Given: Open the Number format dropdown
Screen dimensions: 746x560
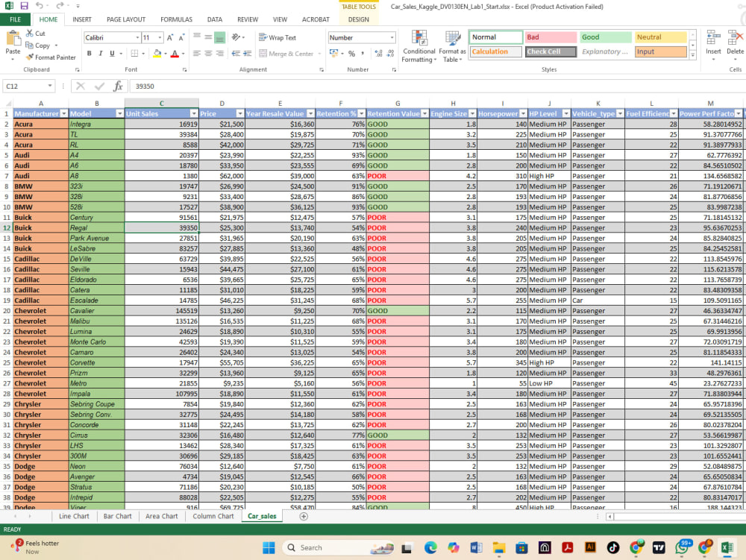Looking at the screenshot, I should pos(392,37).
